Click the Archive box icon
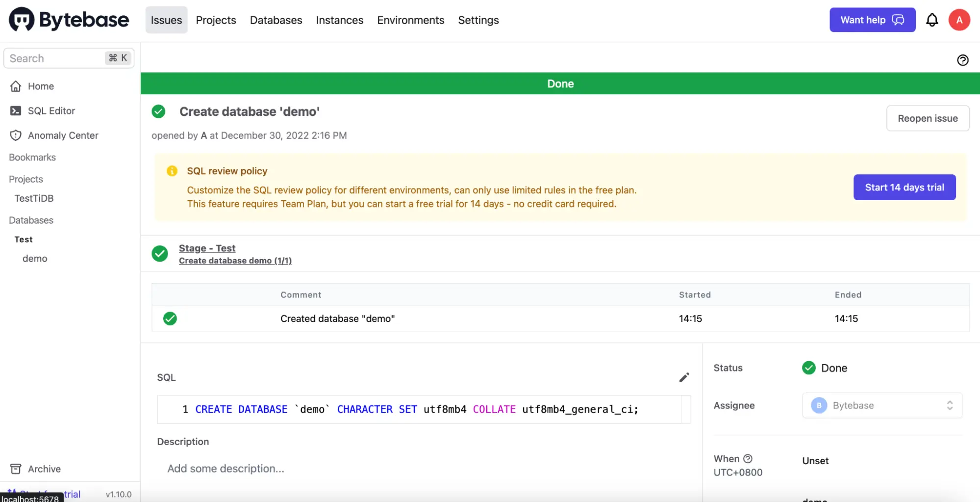This screenshot has width=980, height=502. pyautogui.click(x=16, y=469)
